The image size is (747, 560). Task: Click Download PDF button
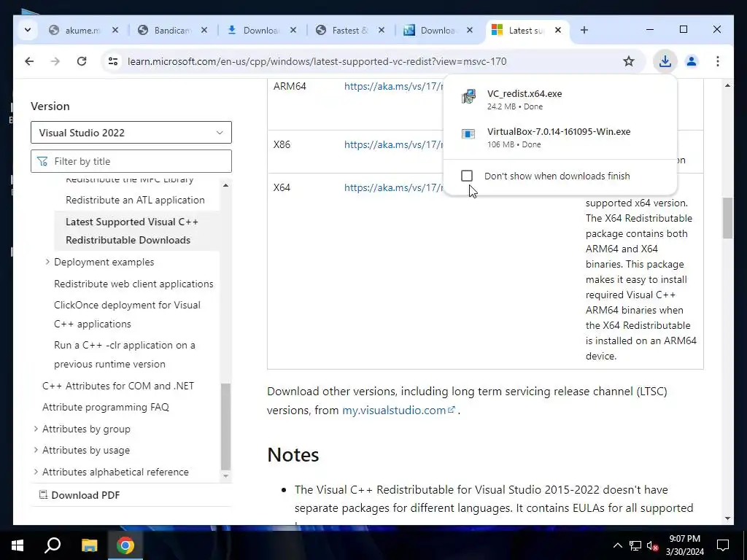pyautogui.click(x=79, y=495)
